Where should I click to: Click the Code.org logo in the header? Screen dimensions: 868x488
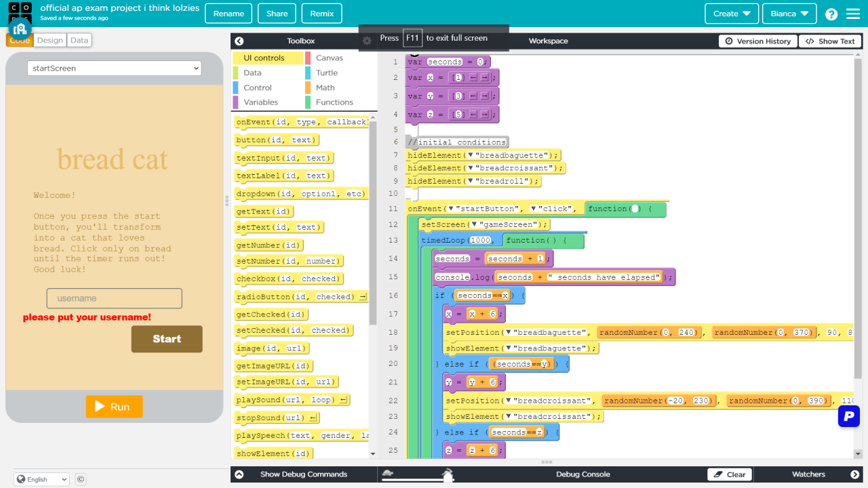coord(19,14)
